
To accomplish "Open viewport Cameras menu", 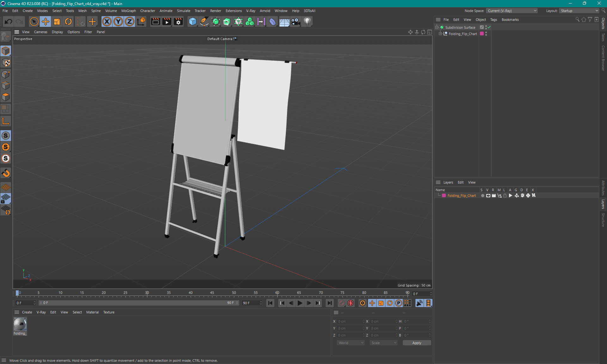I will [x=40, y=32].
